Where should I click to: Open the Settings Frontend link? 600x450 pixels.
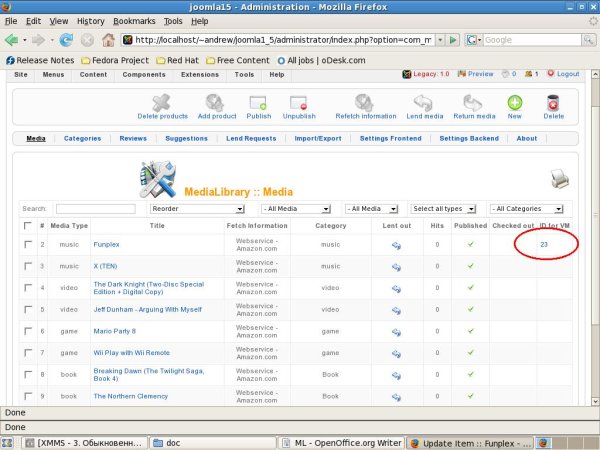coord(390,139)
